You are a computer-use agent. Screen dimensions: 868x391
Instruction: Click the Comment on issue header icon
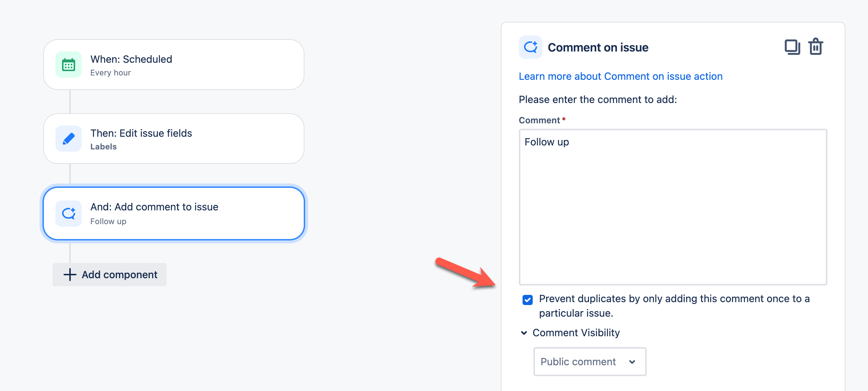pos(530,47)
